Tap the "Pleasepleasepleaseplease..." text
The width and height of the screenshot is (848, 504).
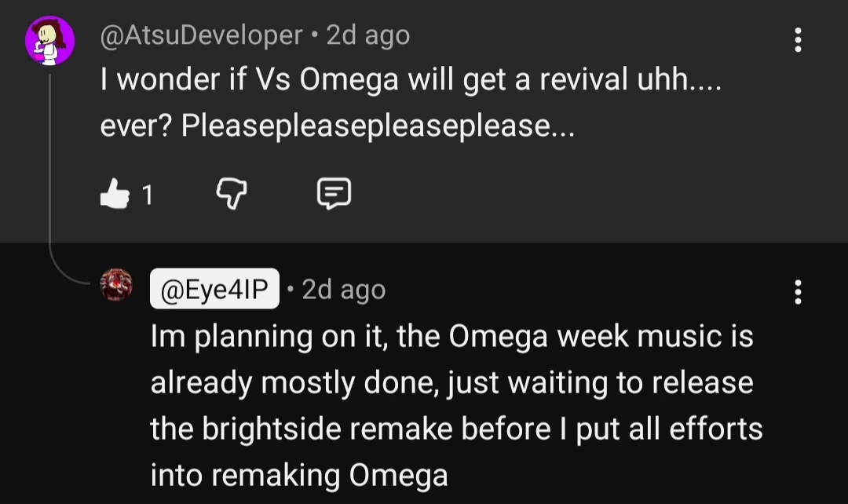coord(378,127)
